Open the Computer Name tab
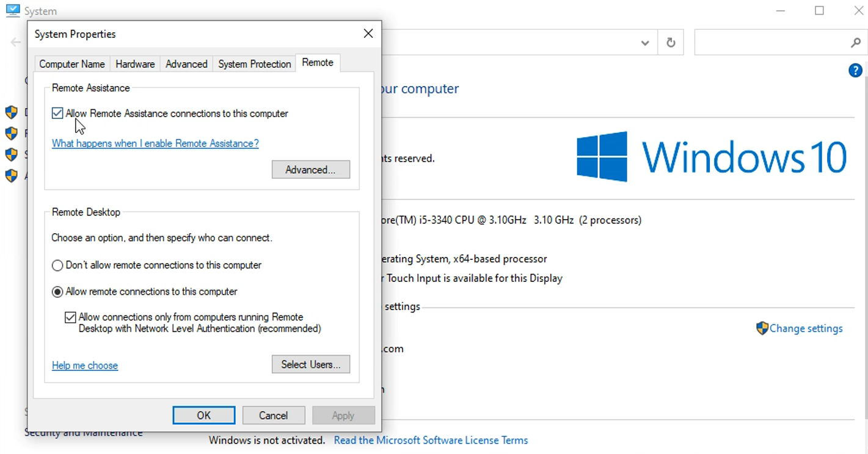Screen dimensions: 868x454 [x=72, y=63]
